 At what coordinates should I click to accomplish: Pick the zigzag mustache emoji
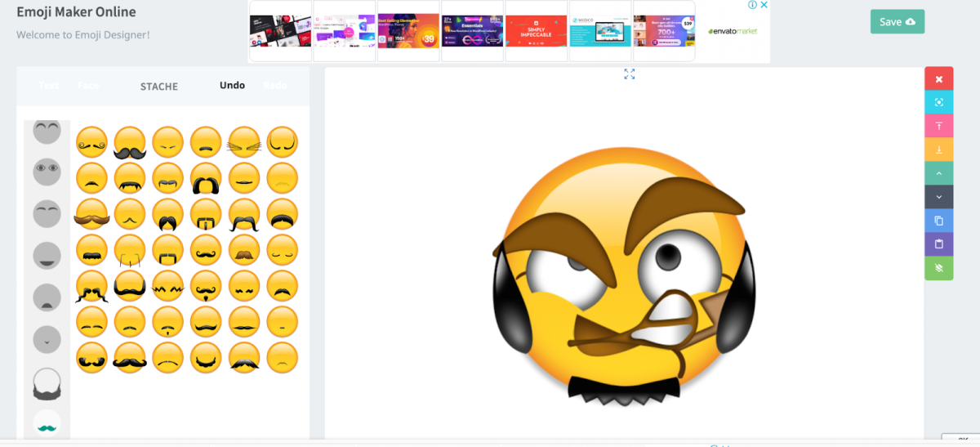(x=168, y=286)
